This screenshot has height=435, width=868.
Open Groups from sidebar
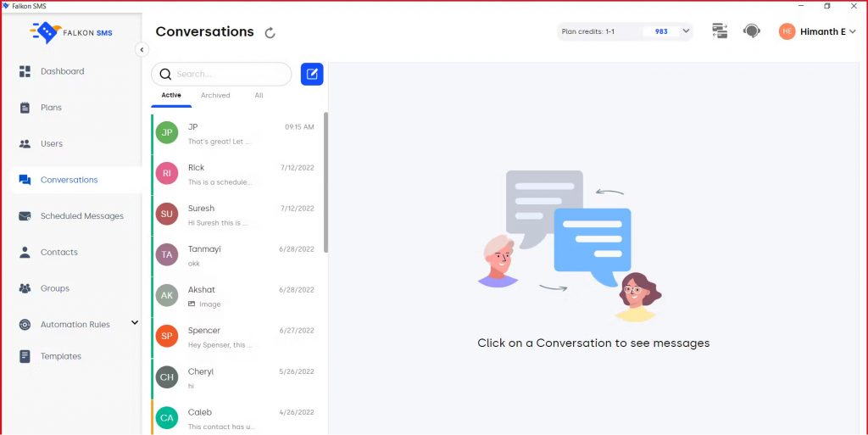pos(55,288)
